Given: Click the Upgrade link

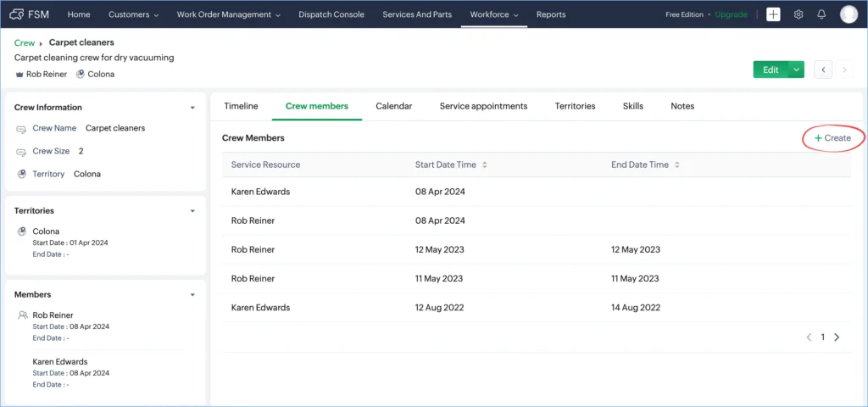Looking at the screenshot, I should coord(731,14).
